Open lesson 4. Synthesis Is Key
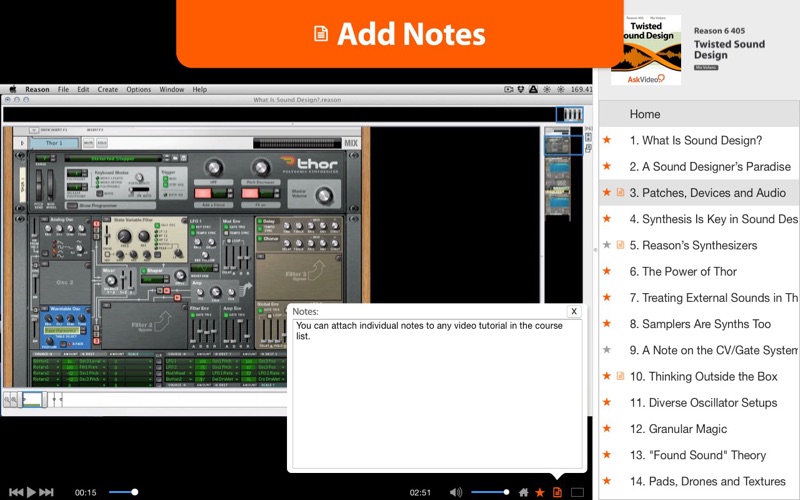800x500 pixels. (699, 219)
